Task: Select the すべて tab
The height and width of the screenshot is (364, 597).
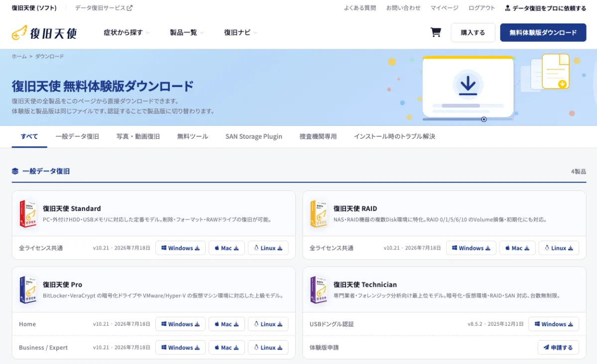Action: tap(29, 137)
